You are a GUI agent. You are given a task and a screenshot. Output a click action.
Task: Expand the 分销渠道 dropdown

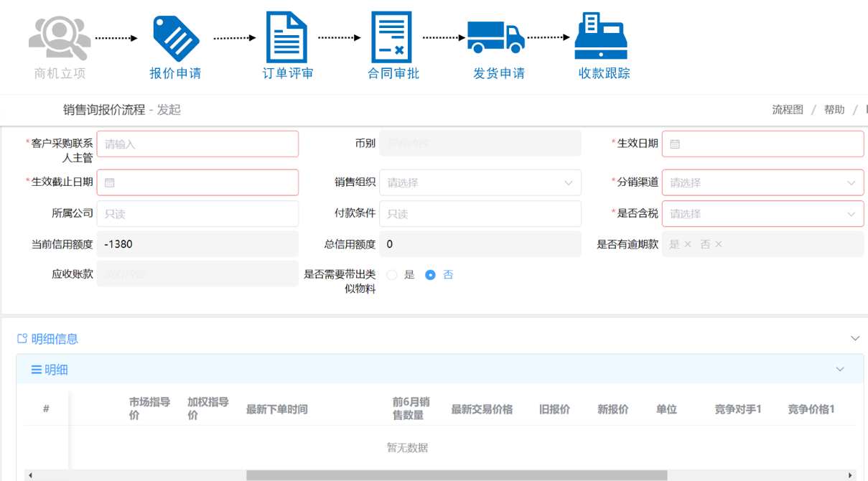762,183
